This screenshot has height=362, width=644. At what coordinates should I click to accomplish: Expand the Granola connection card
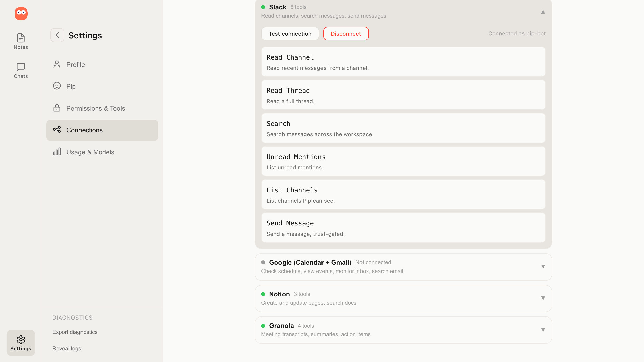pyautogui.click(x=543, y=330)
